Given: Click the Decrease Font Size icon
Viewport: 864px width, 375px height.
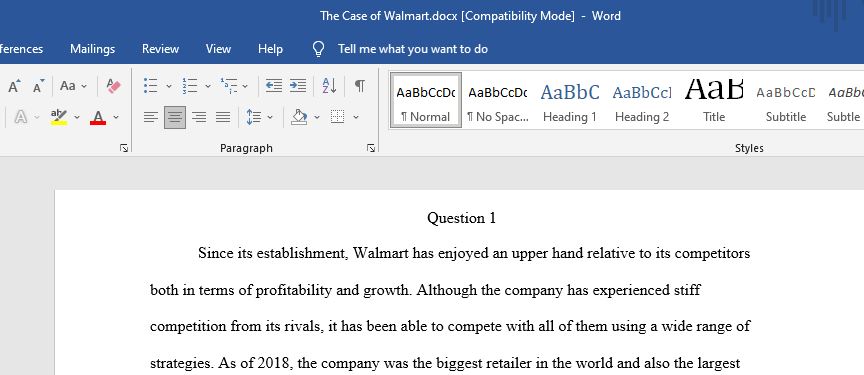Looking at the screenshot, I should point(39,86).
